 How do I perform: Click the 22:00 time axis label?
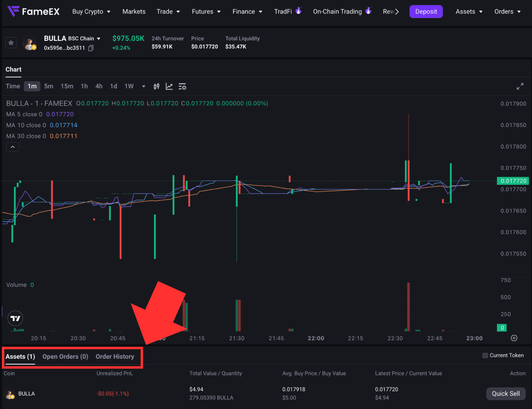(x=316, y=338)
